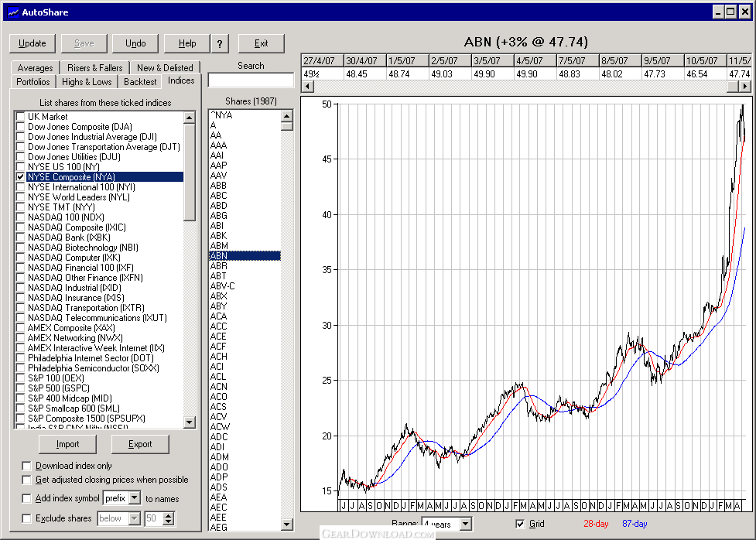The height and width of the screenshot is (540, 756).
Task: Enable Get adjusted closing prices checkbox
Action: click(x=26, y=480)
